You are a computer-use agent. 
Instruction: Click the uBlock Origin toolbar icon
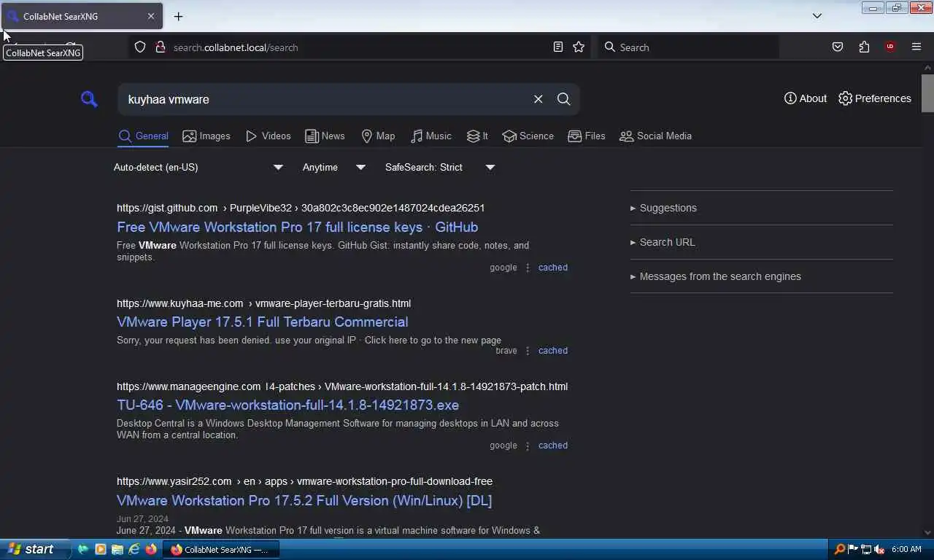(889, 47)
